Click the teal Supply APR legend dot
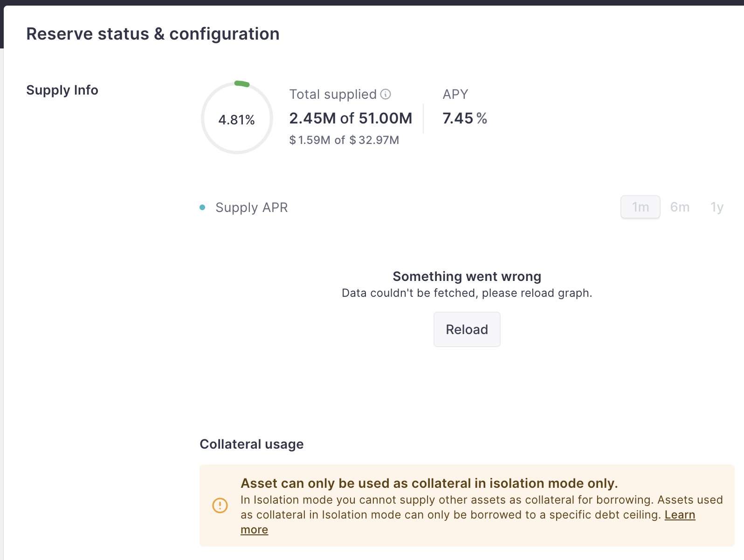 tap(202, 207)
